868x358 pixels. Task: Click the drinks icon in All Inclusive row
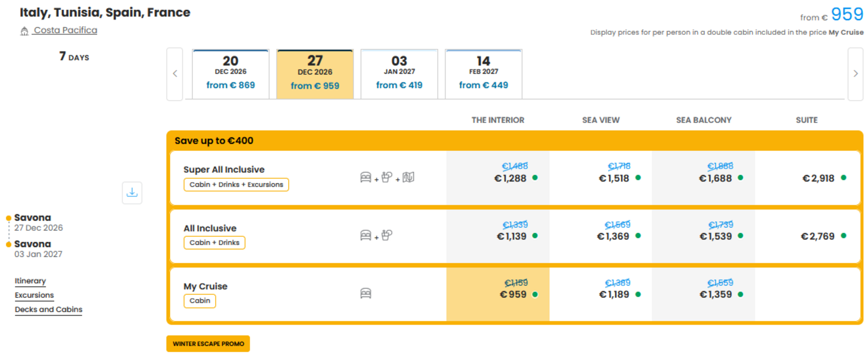coord(387,235)
